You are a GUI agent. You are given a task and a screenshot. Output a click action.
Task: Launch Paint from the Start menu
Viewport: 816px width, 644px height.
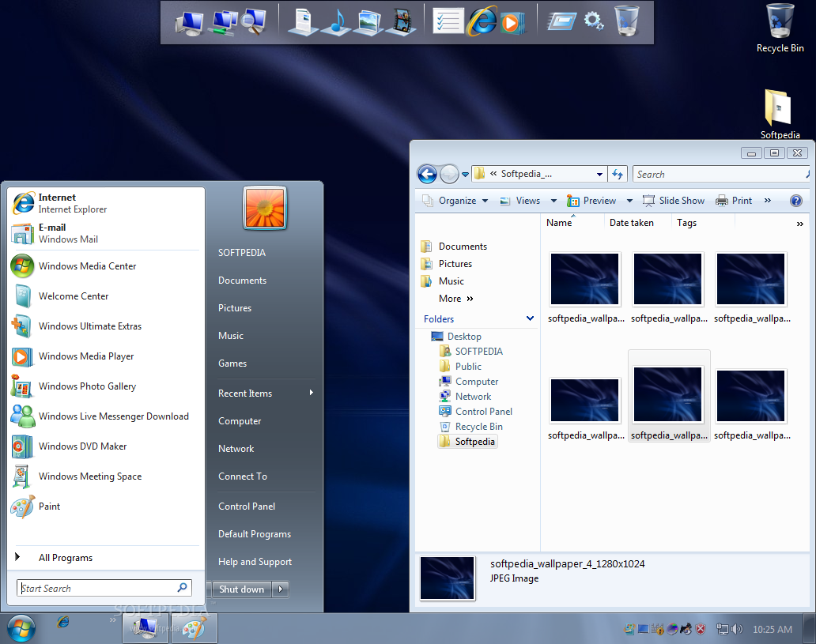[104, 507]
